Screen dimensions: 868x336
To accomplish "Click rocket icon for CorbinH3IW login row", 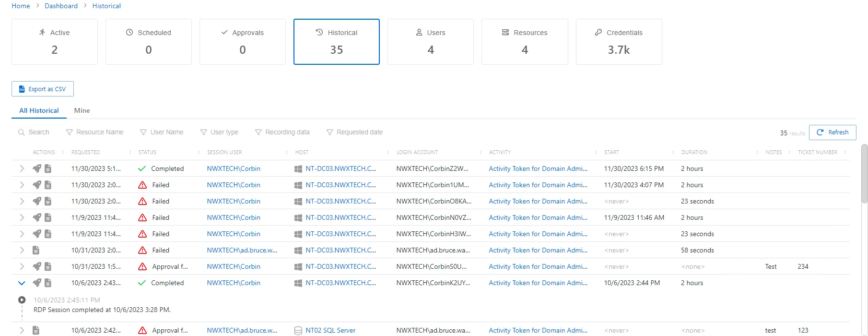I will pos(37,234).
